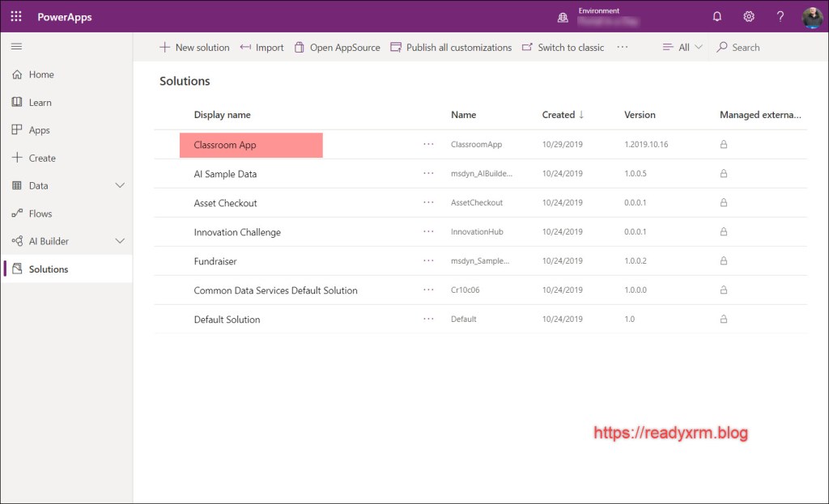Click the environment picker icon

point(563,17)
